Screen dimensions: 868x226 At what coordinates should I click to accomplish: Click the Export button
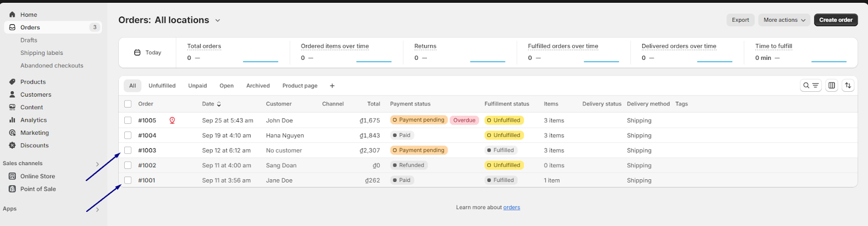pos(741,20)
